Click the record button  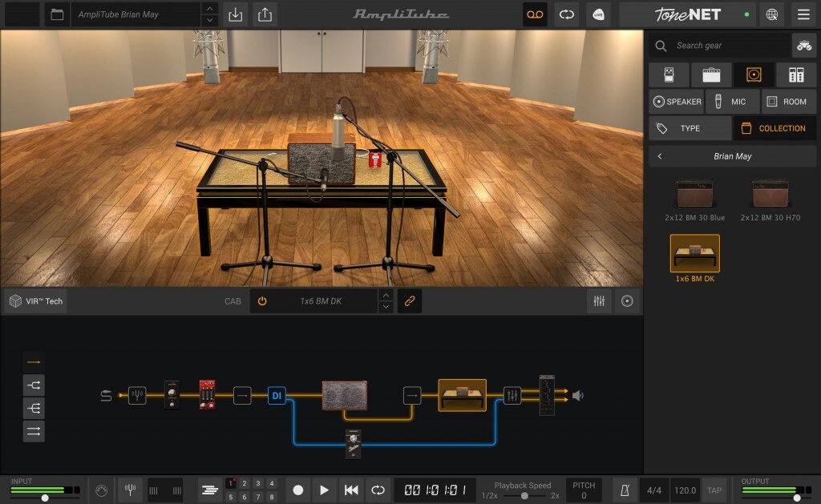tap(298, 490)
